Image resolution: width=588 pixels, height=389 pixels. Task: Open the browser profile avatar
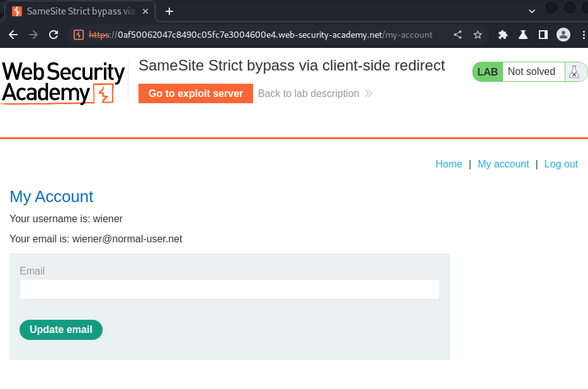(x=563, y=35)
